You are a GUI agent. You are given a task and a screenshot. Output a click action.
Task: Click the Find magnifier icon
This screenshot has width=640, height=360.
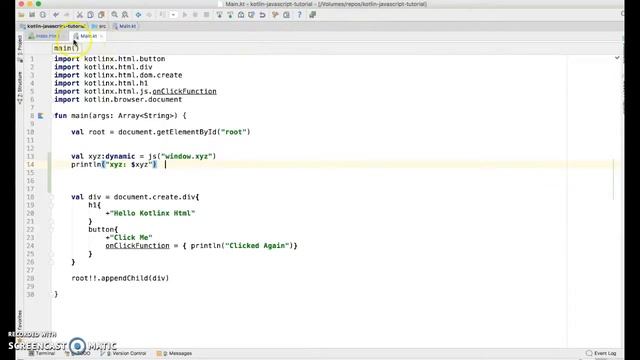pyautogui.click(x=115, y=15)
